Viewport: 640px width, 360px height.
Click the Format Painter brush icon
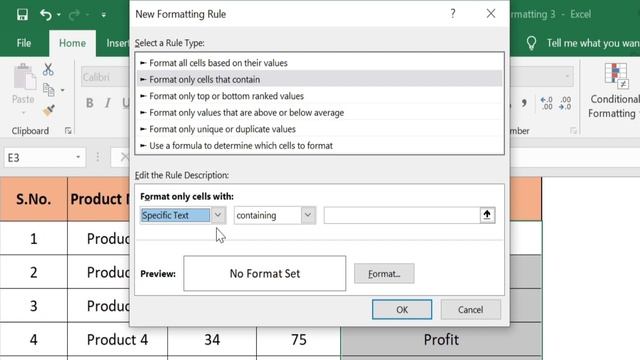pos(49,111)
